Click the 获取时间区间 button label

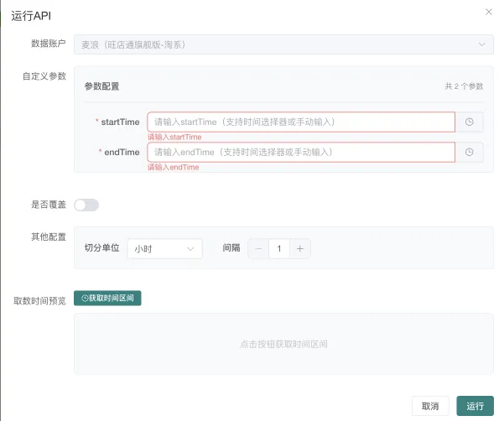(x=112, y=299)
